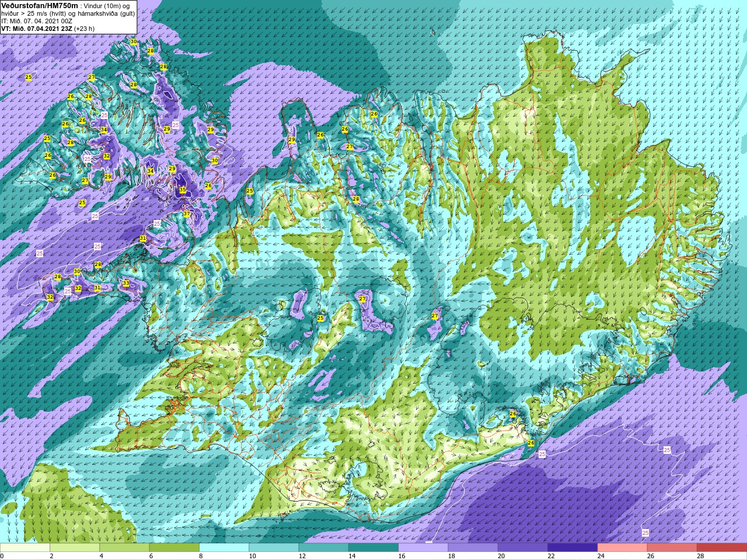Viewport: 747px width, 560px height.
Task: Pick the red legend swatch above 28 m/s
Action: click(721, 548)
